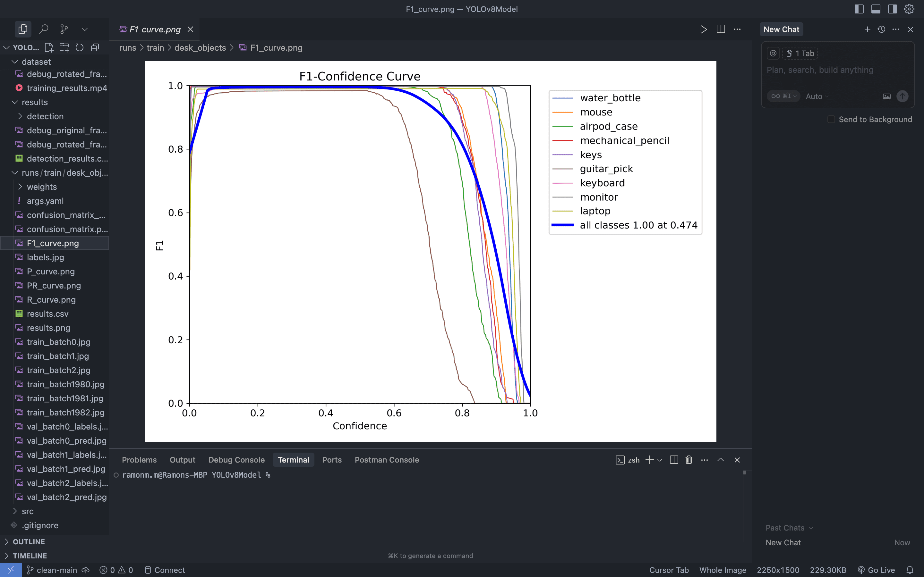Click the chat prompt input field
924x577 pixels.
coord(836,70)
